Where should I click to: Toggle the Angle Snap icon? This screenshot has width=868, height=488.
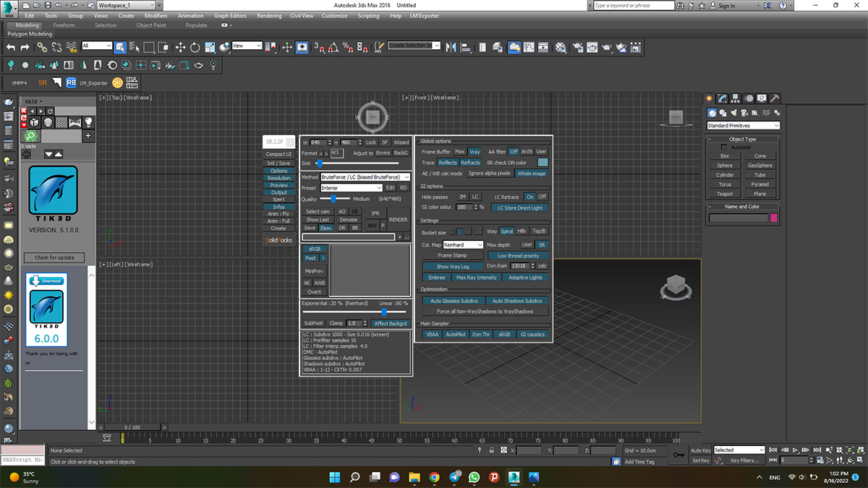click(335, 47)
